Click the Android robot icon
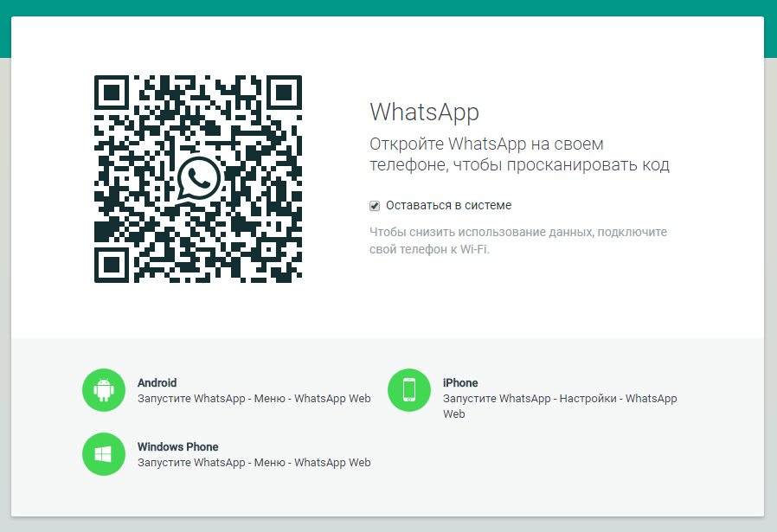The image size is (777, 532). [104, 390]
